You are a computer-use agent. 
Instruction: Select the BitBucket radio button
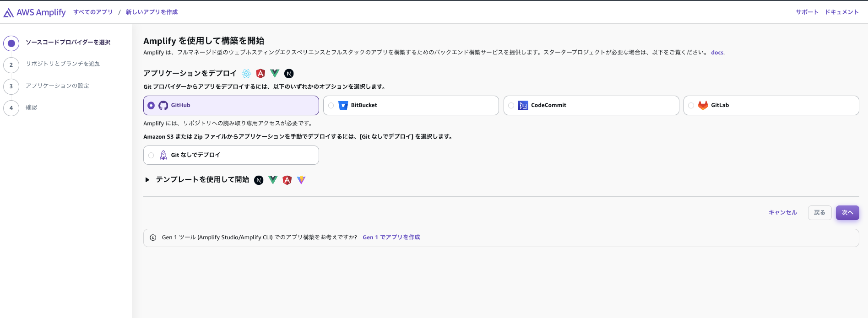tap(331, 106)
